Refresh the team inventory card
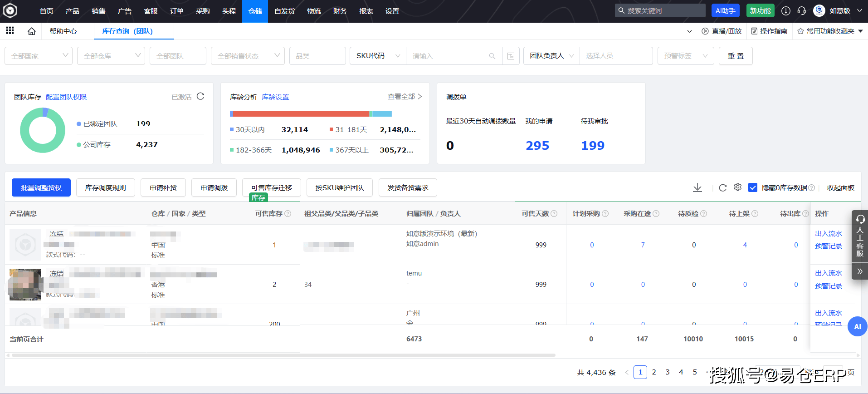Image resolution: width=868 pixels, height=394 pixels. point(200,96)
